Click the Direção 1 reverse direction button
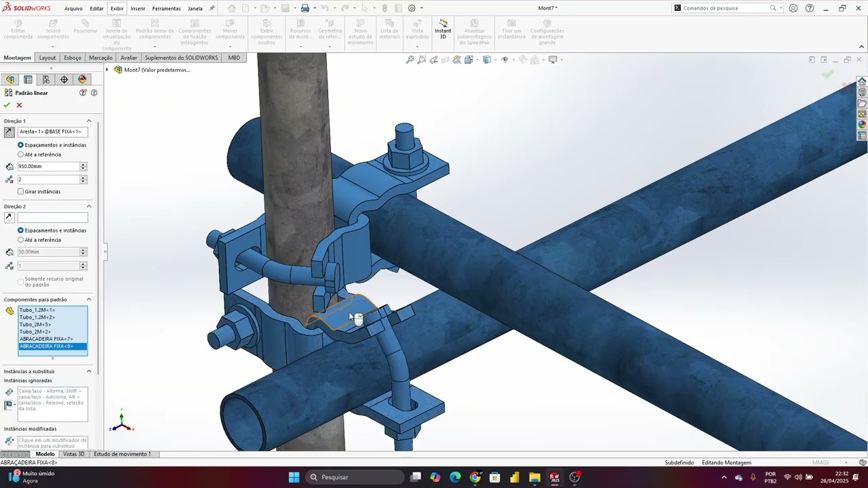 point(9,132)
